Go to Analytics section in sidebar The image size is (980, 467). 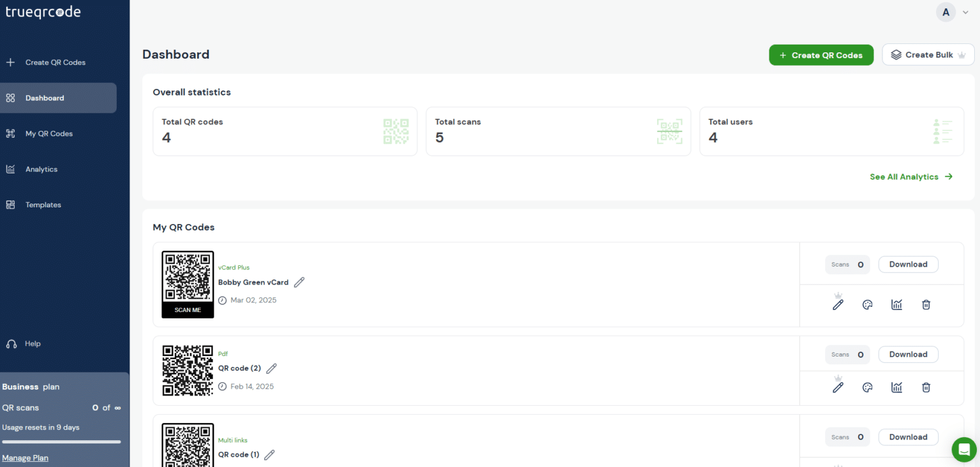(x=41, y=170)
